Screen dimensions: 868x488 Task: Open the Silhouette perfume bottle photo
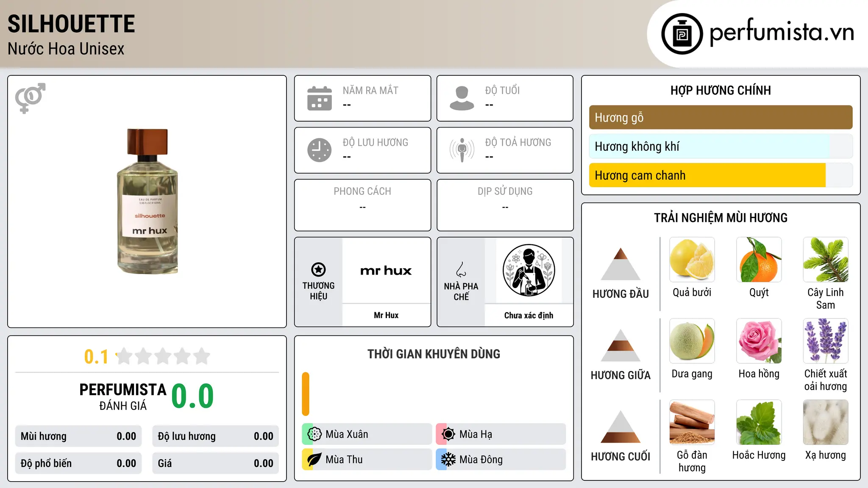pyautogui.click(x=147, y=201)
